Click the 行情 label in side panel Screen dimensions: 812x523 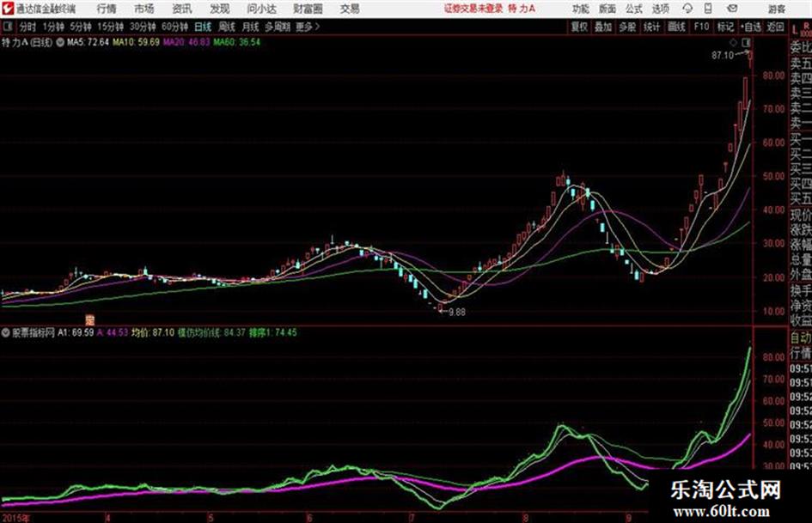pos(801,354)
